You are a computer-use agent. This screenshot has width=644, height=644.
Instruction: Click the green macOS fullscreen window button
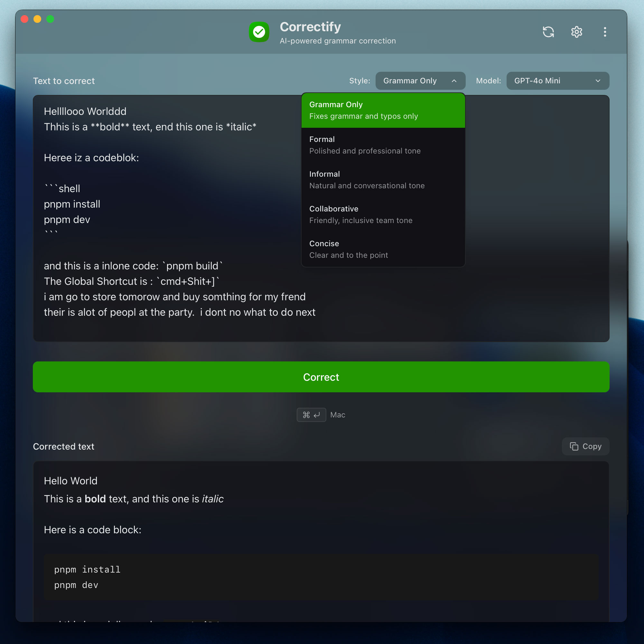coord(50,19)
